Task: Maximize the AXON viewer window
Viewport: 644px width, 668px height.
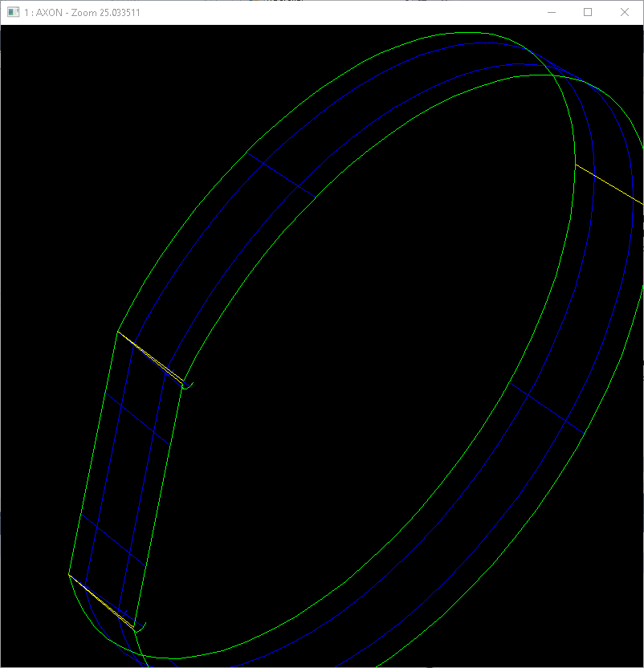Action: [x=588, y=12]
